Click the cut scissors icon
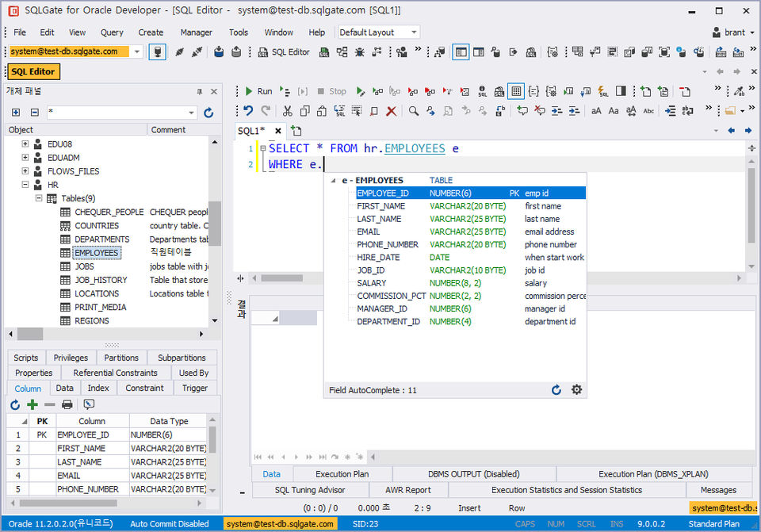The width and height of the screenshot is (761, 532). 287,111
